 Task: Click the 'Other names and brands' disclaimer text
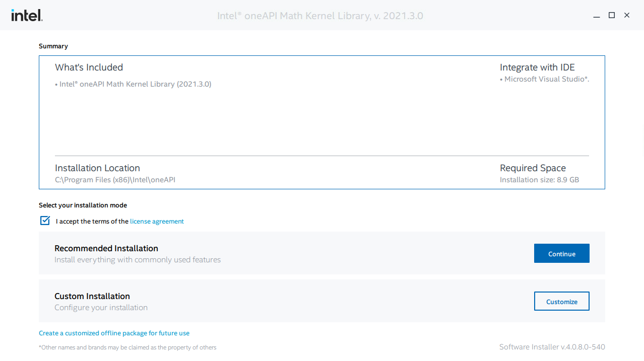[127, 347]
